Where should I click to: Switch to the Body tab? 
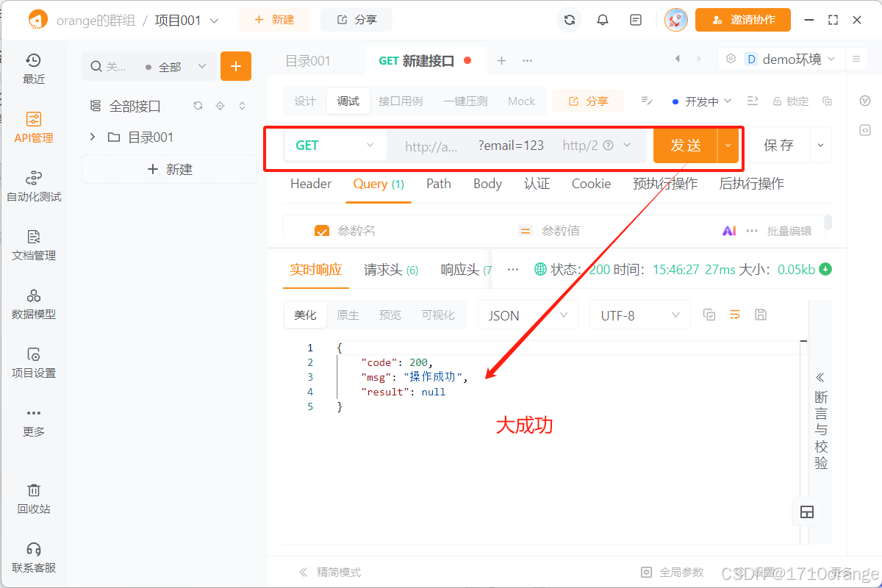pos(487,184)
